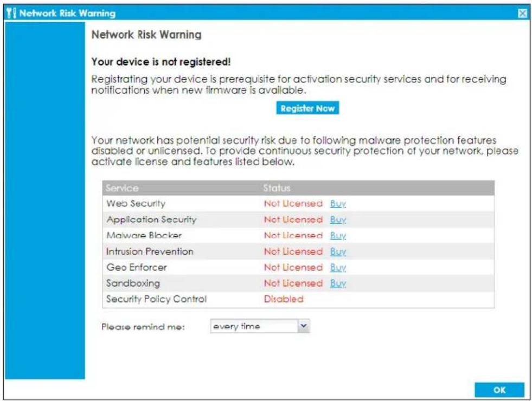
Task: Click the 'Please remind me:' label
Action: 143,327
